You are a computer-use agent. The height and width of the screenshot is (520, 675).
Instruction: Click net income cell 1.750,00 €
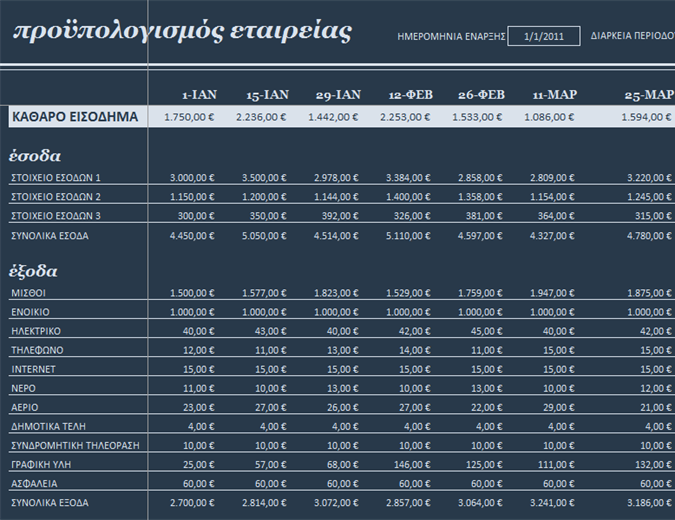tap(189, 117)
